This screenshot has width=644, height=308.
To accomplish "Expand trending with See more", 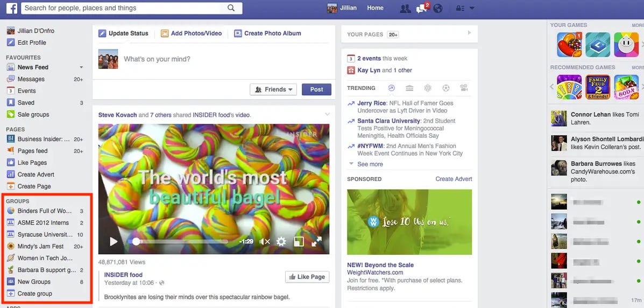I will pos(370,164).
